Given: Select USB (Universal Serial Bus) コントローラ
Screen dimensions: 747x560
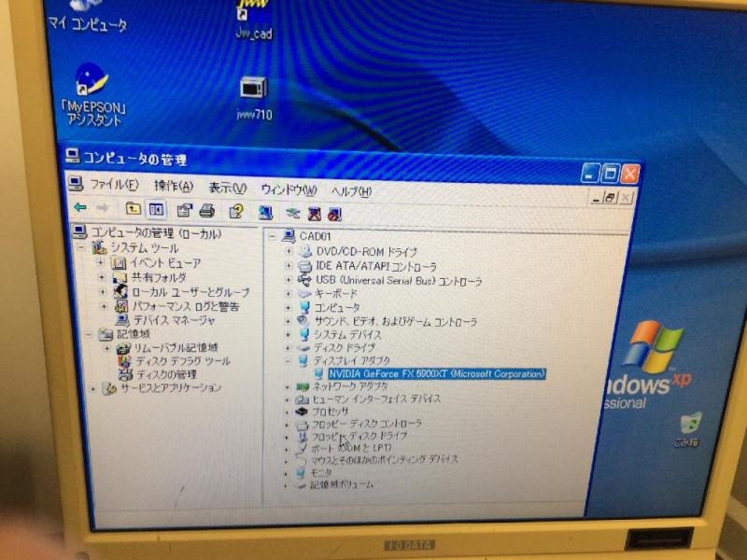Looking at the screenshot, I should tap(399, 281).
